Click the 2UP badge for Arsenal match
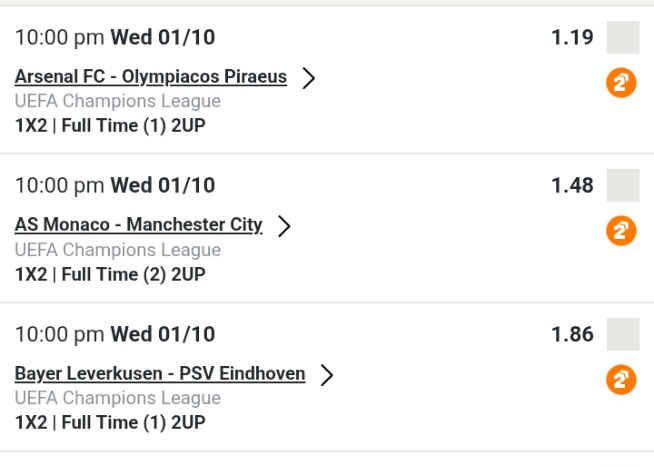Viewport: 654px width, 467px height. pyautogui.click(x=622, y=83)
